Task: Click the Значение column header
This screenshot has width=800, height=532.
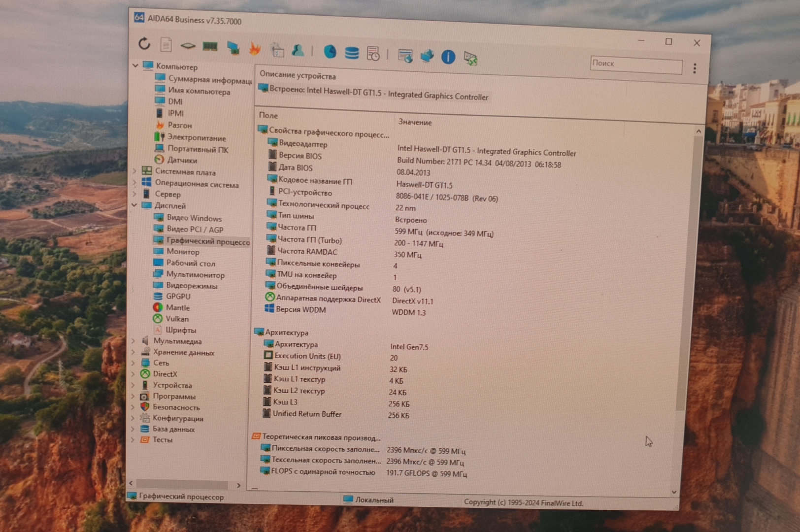Action: [x=415, y=122]
